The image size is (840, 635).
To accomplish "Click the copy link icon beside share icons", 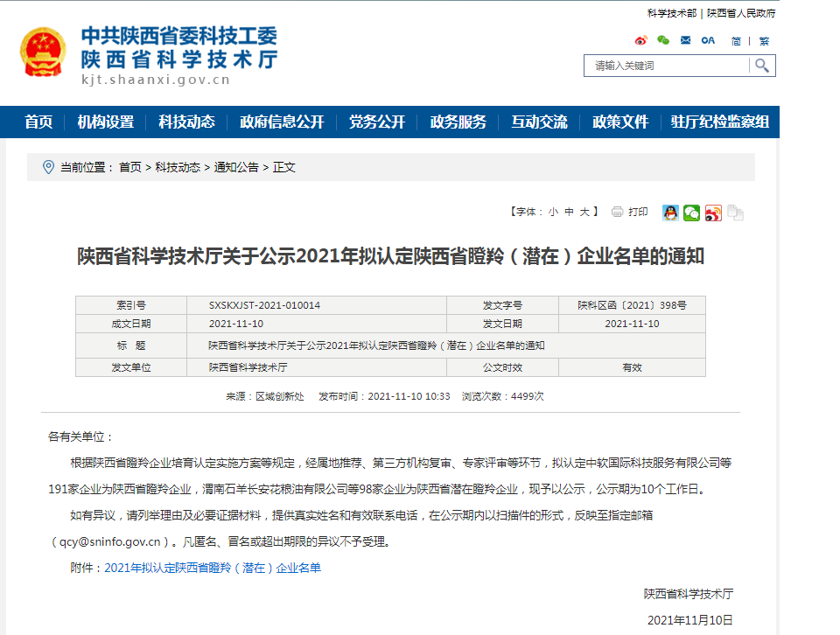I will (735, 213).
